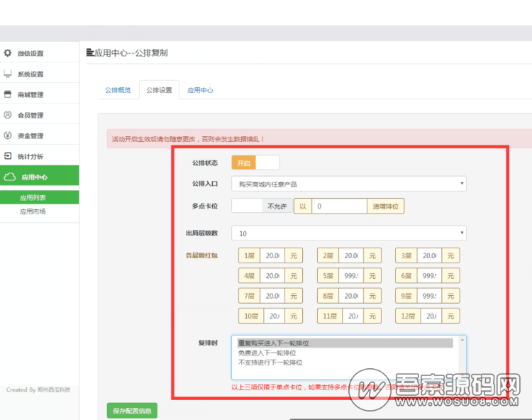
Task: Click the gear icon beside 微信设置
Action: pyautogui.click(x=8, y=53)
